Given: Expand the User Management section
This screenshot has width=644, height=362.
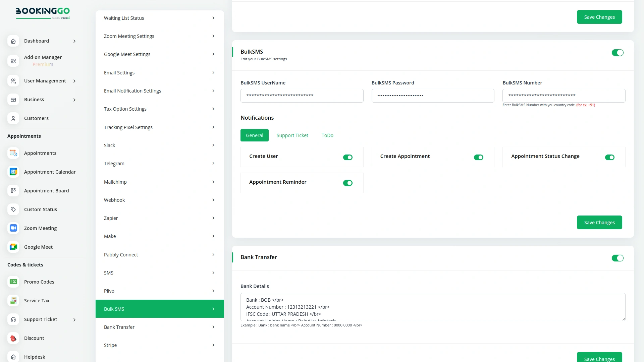Looking at the screenshot, I should [x=74, y=81].
